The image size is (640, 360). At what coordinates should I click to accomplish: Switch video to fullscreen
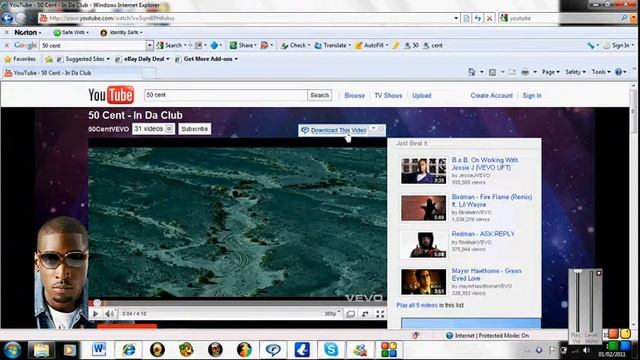pyautogui.click(x=380, y=314)
